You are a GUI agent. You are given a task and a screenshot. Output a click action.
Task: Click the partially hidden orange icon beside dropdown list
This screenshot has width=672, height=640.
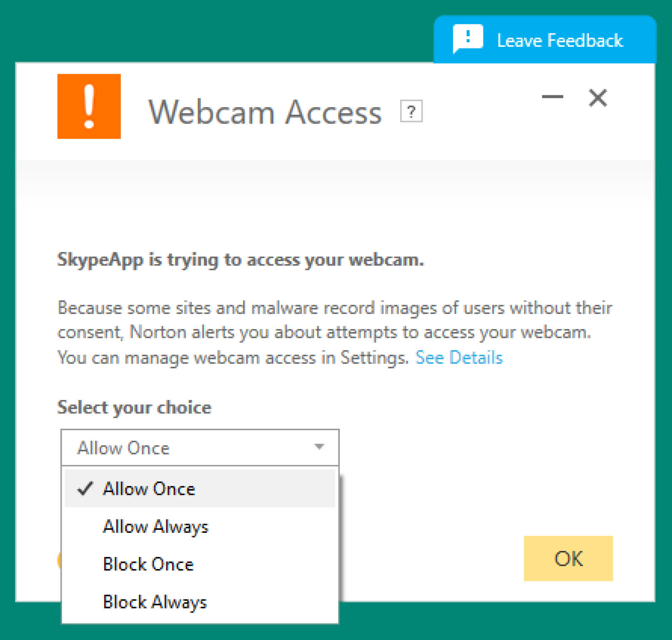coord(59,560)
